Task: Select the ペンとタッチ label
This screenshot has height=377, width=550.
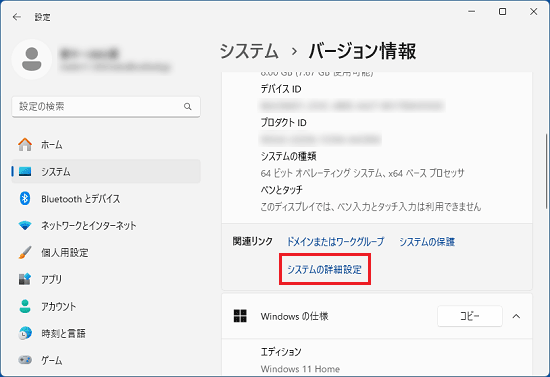Action: coord(281,190)
